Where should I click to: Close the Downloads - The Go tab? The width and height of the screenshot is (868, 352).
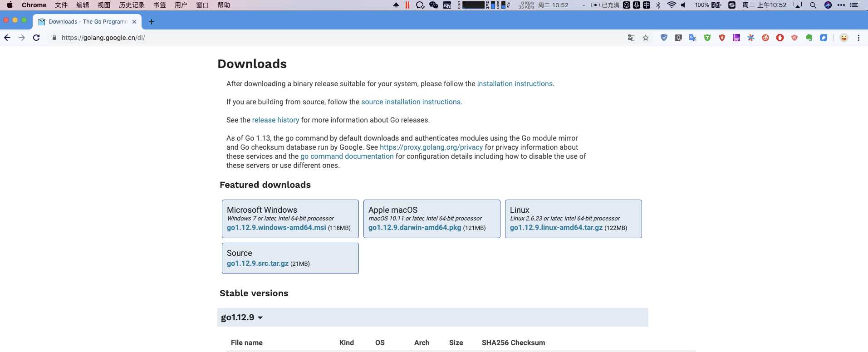click(x=134, y=22)
